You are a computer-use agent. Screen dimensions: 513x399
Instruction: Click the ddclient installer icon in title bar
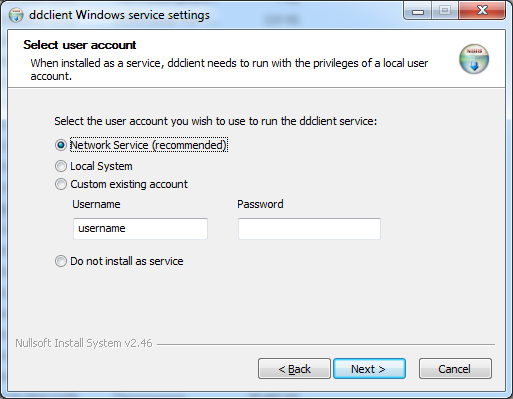pyautogui.click(x=16, y=15)
